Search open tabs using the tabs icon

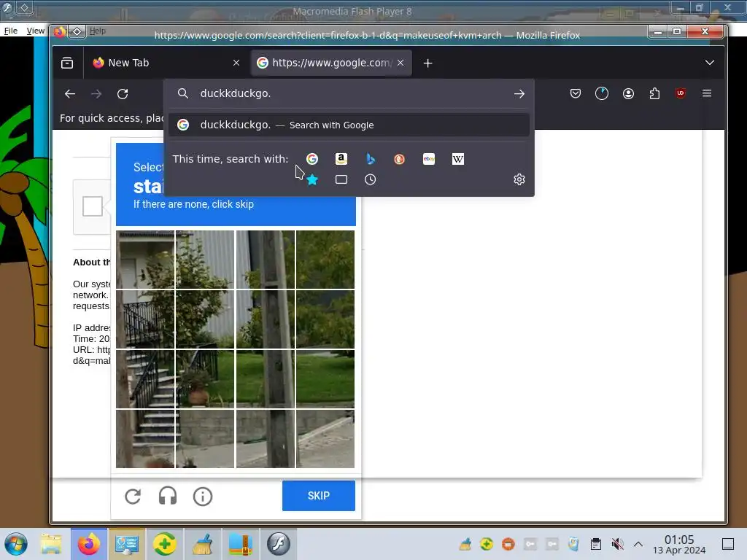pyautogui.click(x=341, y=179)
